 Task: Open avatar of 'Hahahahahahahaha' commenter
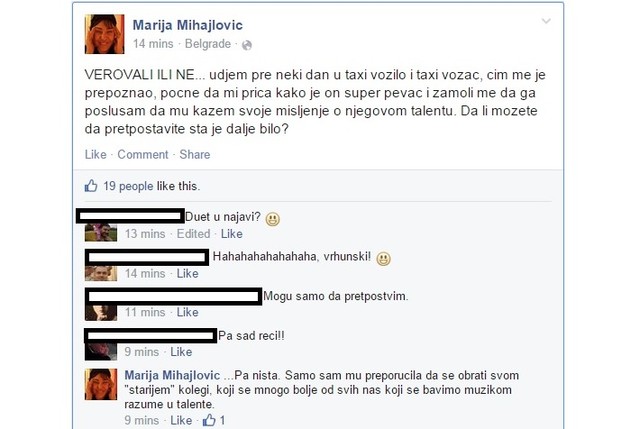pyautogui.click(x=101, y=273)
